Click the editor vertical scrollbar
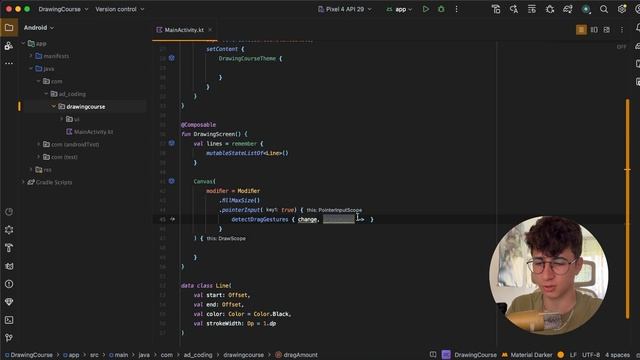The image size is (640, 360). (627, 208)
